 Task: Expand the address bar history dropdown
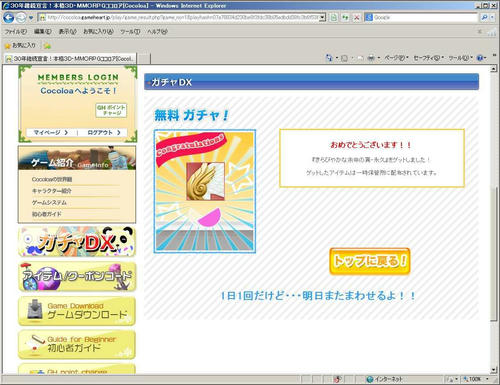tap(322, 17)
